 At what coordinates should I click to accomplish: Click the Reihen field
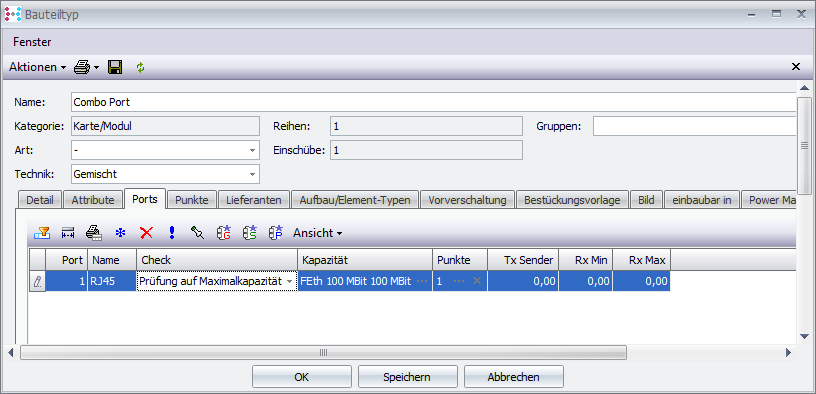click(x=426, y=126)
